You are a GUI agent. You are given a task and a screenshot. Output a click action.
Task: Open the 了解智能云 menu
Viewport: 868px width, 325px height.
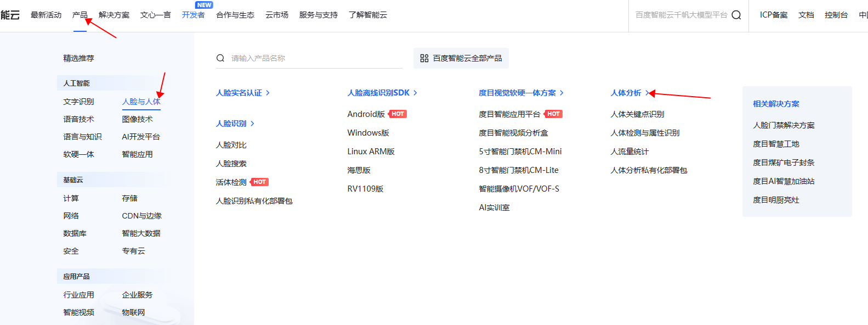click(368, 15)
